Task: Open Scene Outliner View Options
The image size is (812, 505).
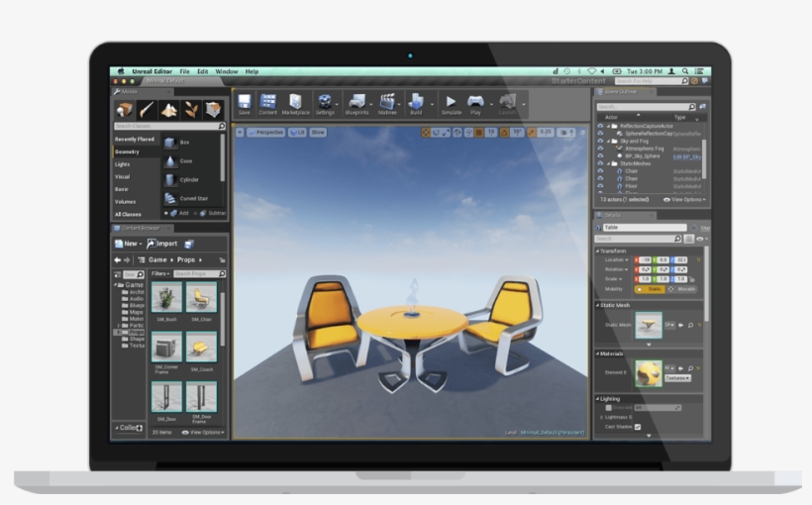Action: pyautogui.click(x=684, y=199)
